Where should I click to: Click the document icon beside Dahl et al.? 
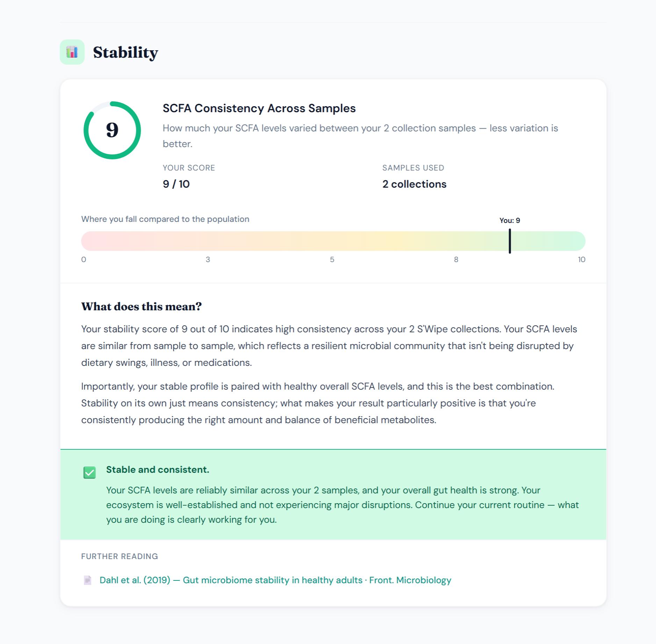87,580
